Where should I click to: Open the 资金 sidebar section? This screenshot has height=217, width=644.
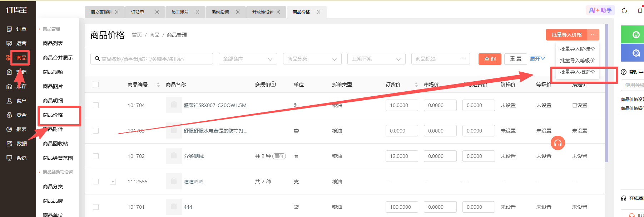[17, 115]
